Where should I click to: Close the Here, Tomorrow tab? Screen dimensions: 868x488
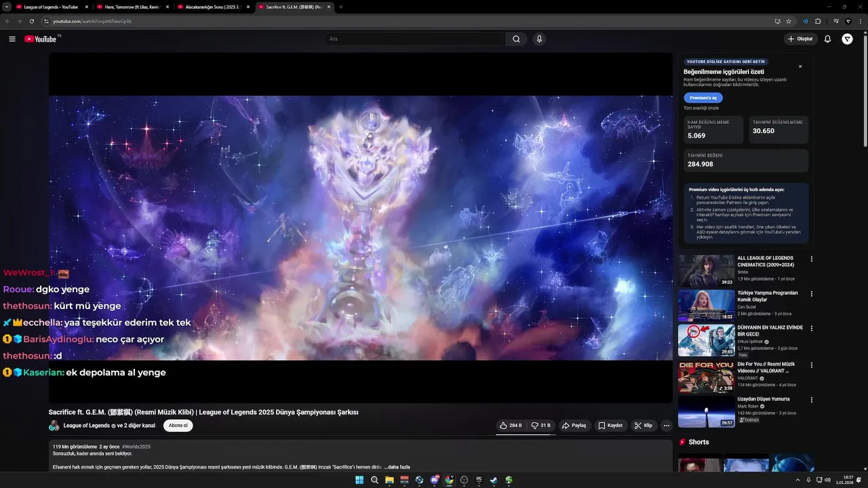click(167, 7)
